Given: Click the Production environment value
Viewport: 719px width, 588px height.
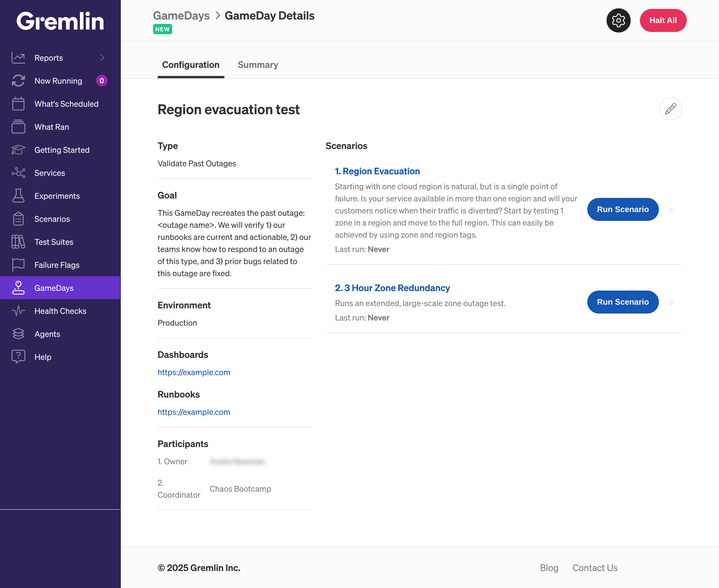Looking at the screenshot, I should pyautogui.click(x=177, y=323).
